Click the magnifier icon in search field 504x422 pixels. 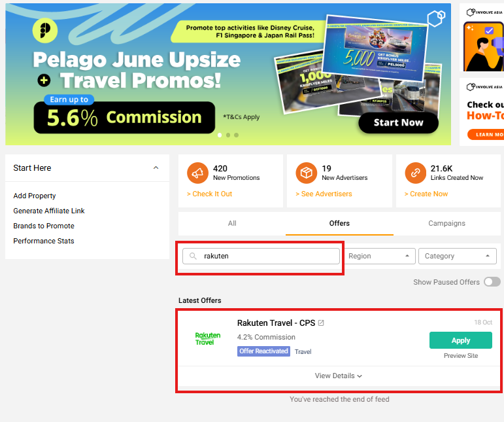pos(193,256)
